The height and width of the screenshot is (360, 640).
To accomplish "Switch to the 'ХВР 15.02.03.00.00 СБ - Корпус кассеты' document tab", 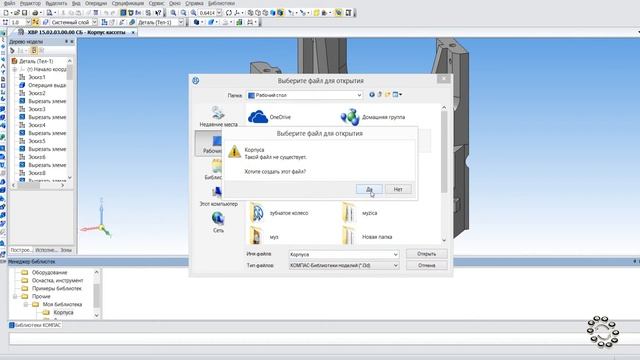I will point(76,32).
